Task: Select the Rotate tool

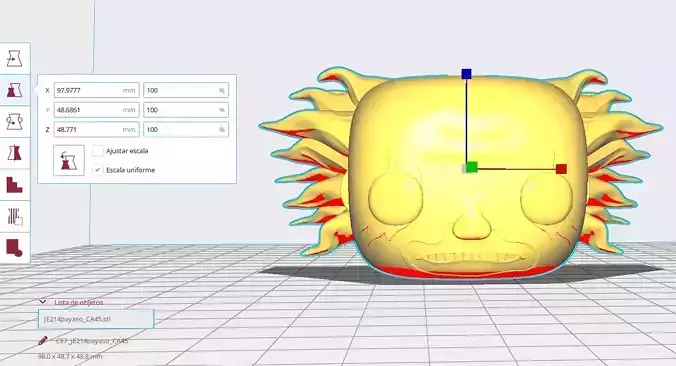Action: (x=14, y=122)
